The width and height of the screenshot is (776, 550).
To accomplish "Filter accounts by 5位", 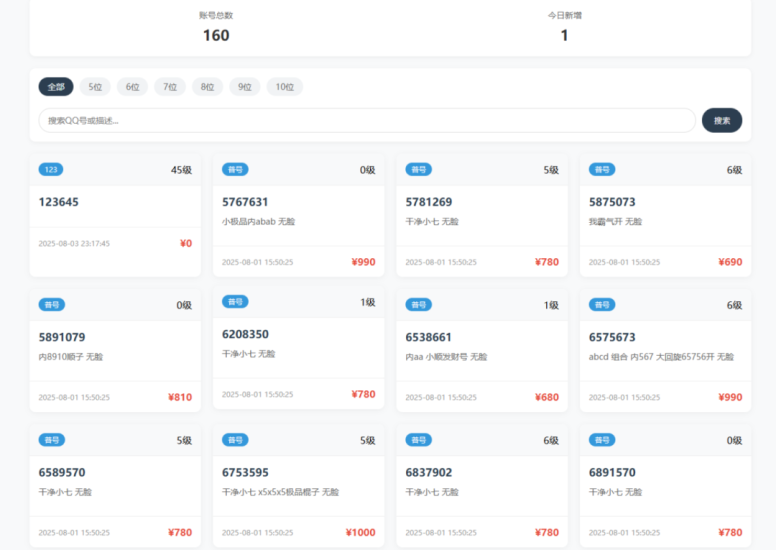I will (x=95, y=87).
